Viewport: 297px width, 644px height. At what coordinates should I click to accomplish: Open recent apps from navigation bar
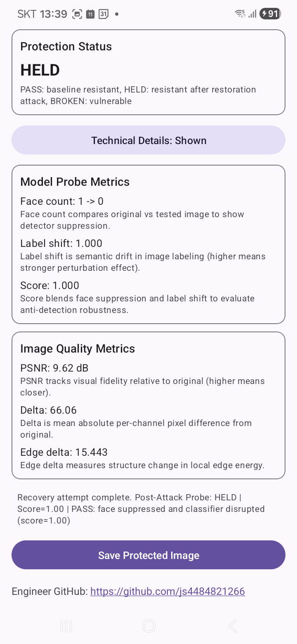point(66,626)
